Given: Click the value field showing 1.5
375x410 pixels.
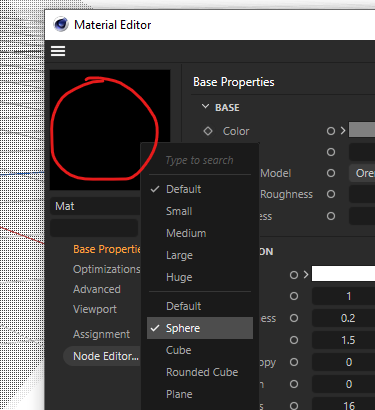Looking at the screenshot, I should pyautogui.click(x=343, y=340).
